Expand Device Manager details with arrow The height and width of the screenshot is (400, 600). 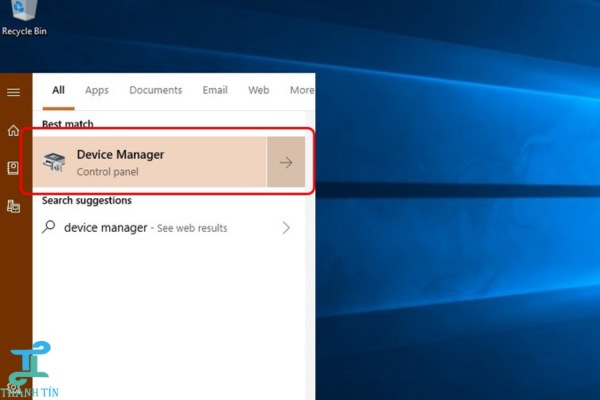[x=286, y=163]
